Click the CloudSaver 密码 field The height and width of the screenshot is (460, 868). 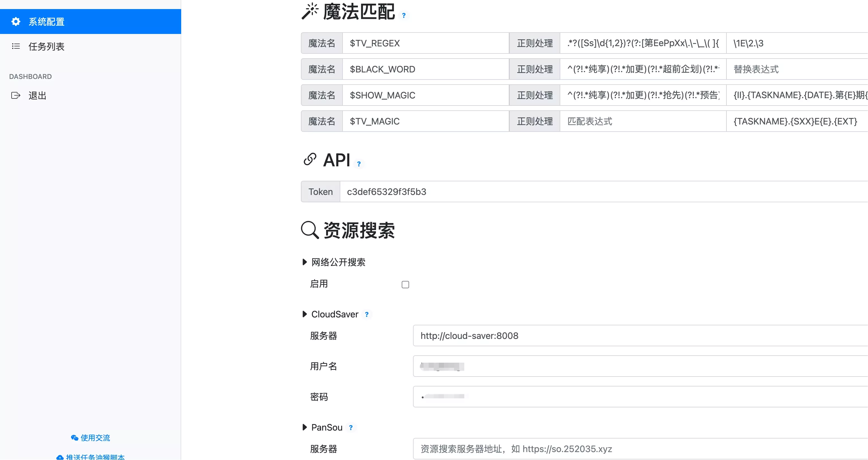pyautogui.click(x=641, y=397)
